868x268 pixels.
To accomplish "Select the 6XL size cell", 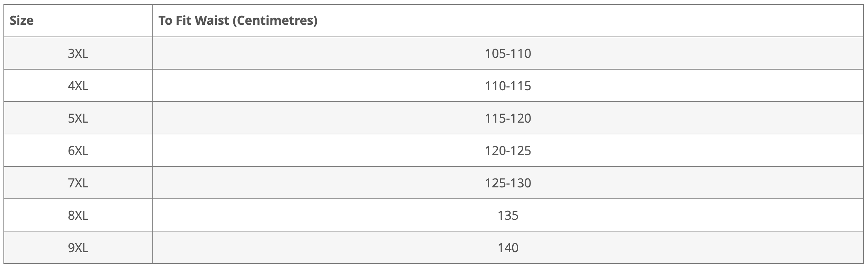I will 78,150.
